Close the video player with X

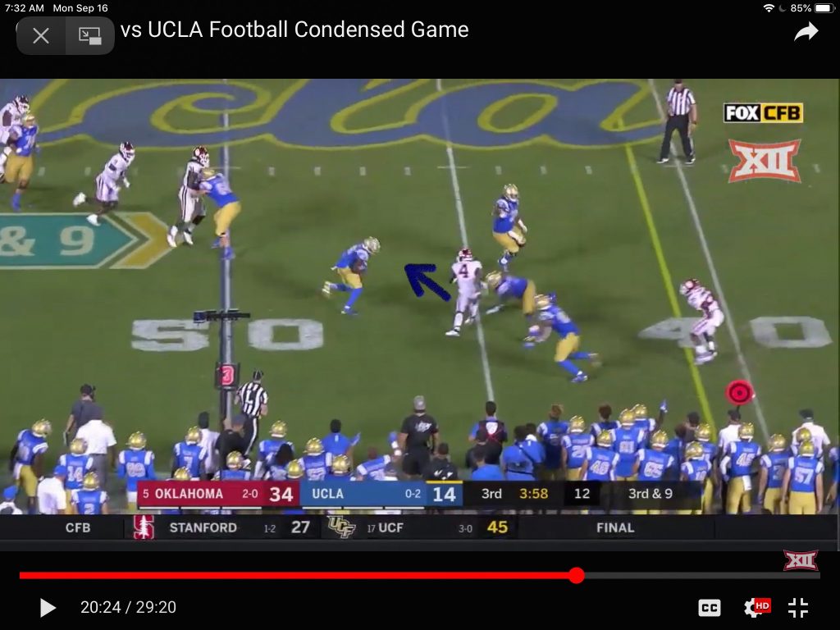pos(41,36)
